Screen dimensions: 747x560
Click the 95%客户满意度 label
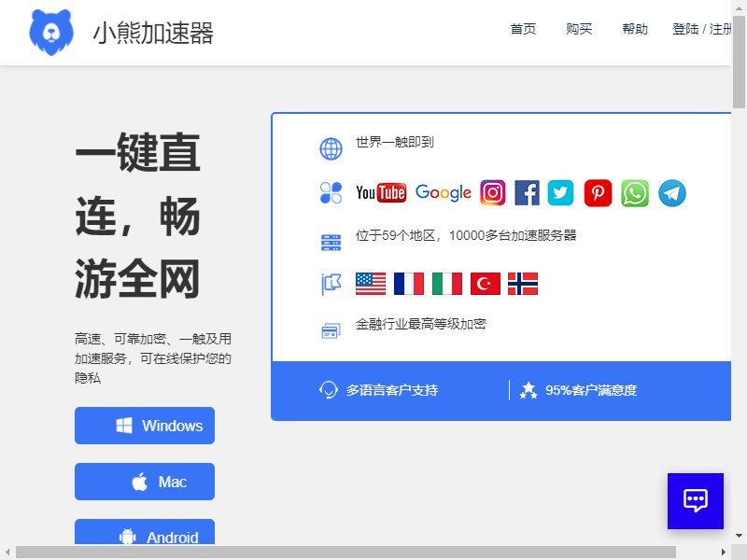point(591,390)
